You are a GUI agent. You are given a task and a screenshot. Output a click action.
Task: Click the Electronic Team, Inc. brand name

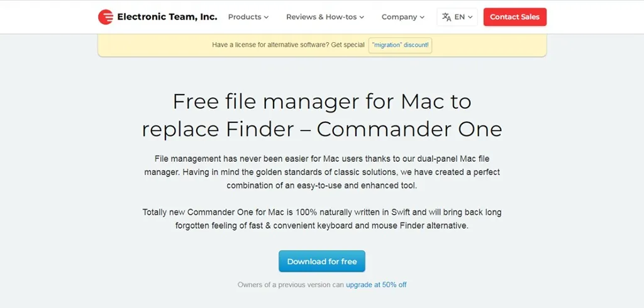point(167,17)
